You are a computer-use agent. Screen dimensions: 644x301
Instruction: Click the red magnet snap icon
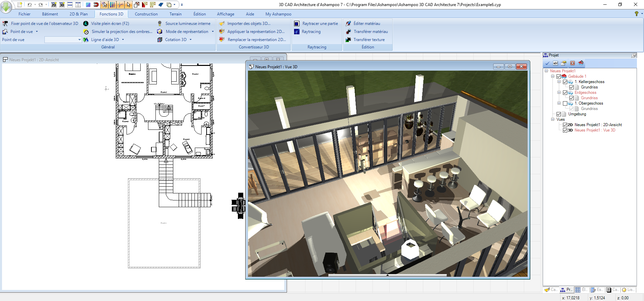pos(96,5)
